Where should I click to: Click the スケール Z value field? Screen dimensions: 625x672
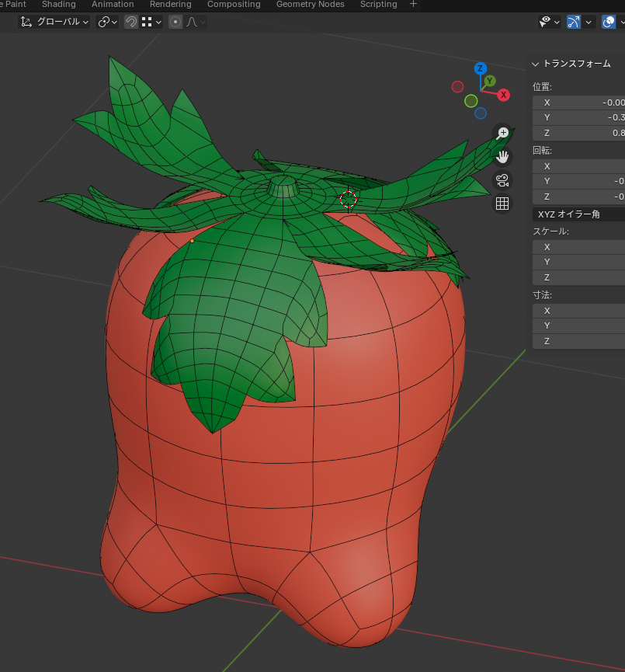click(x=578, y=277)
